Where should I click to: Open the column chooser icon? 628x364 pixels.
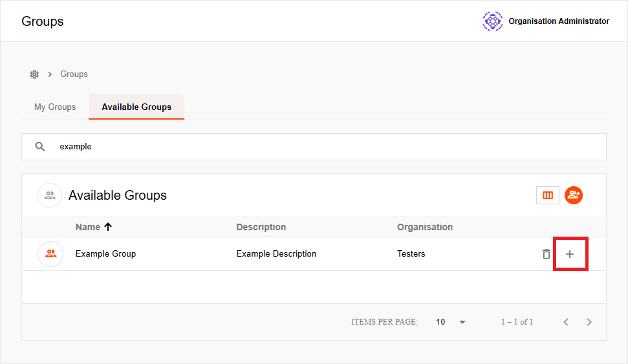[548, 195]
